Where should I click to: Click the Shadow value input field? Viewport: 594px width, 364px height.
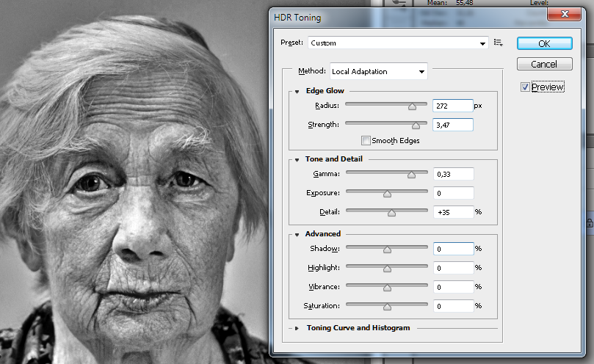452,249
